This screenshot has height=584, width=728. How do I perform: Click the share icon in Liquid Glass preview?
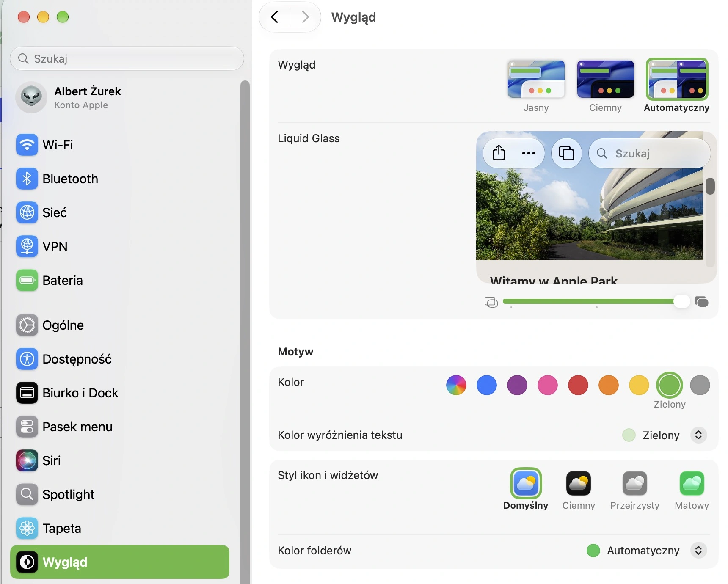(x=499, y=153)
